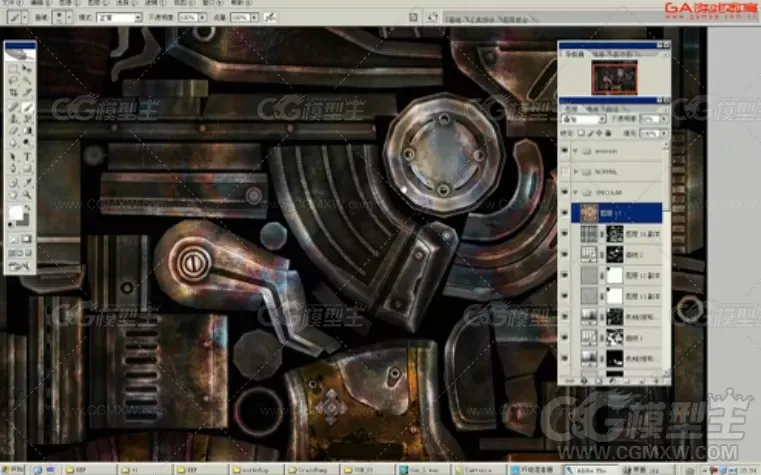This screenshot has height=475, width=761.
Task: Select the Dodge tool
Action: click(x=27, y=143)
